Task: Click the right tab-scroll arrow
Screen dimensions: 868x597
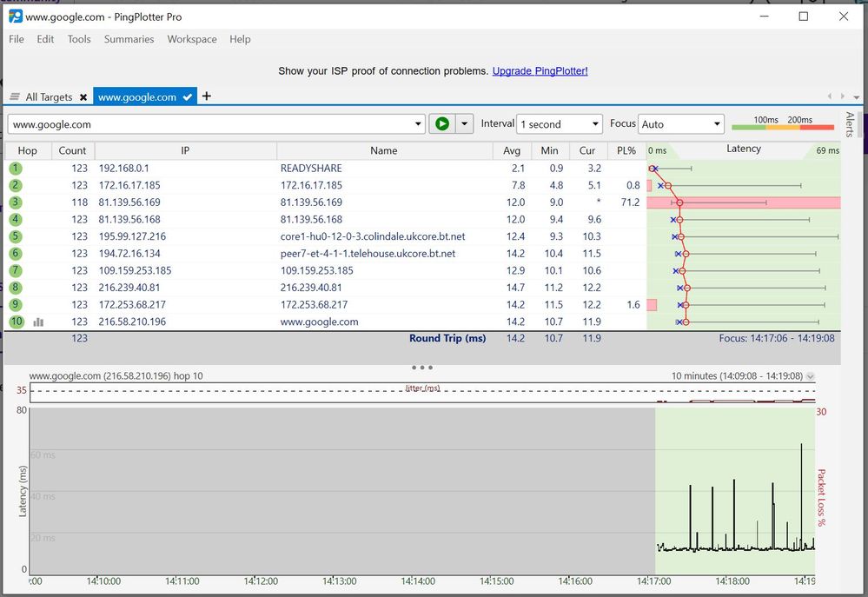Action: [842, 96]
